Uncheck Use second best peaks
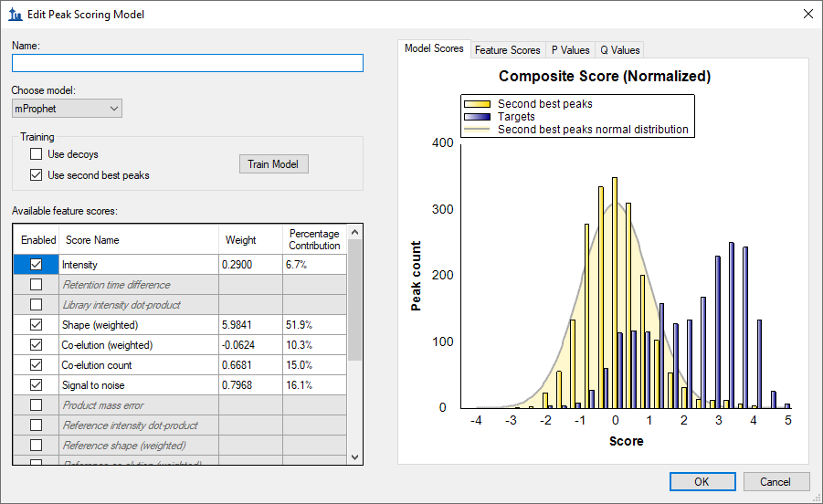This screenshot has height=504, width=823. [37, 175]
